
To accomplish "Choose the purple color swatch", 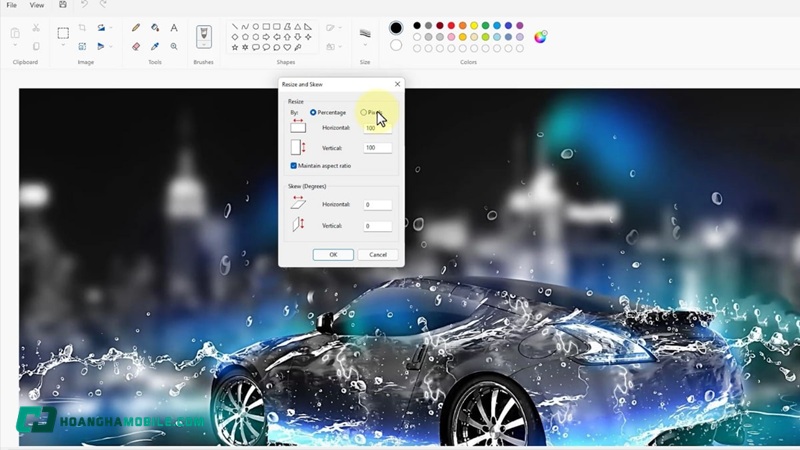I will coord(519,26).
